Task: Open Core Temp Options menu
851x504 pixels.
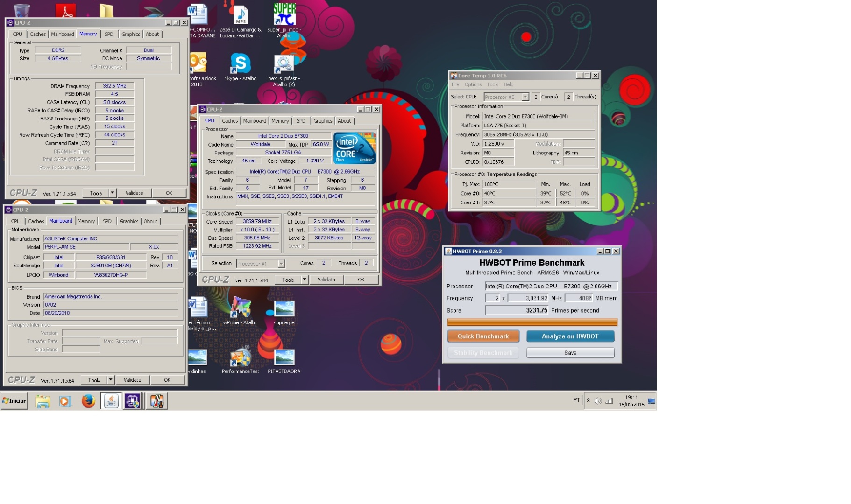Action: (x=473, y=84)
